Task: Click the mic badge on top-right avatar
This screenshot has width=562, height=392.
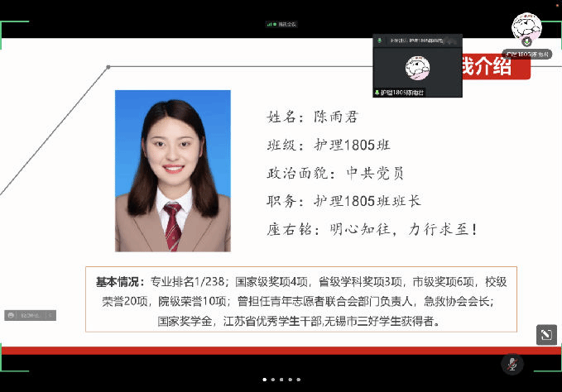Action: tap(526, 41)
